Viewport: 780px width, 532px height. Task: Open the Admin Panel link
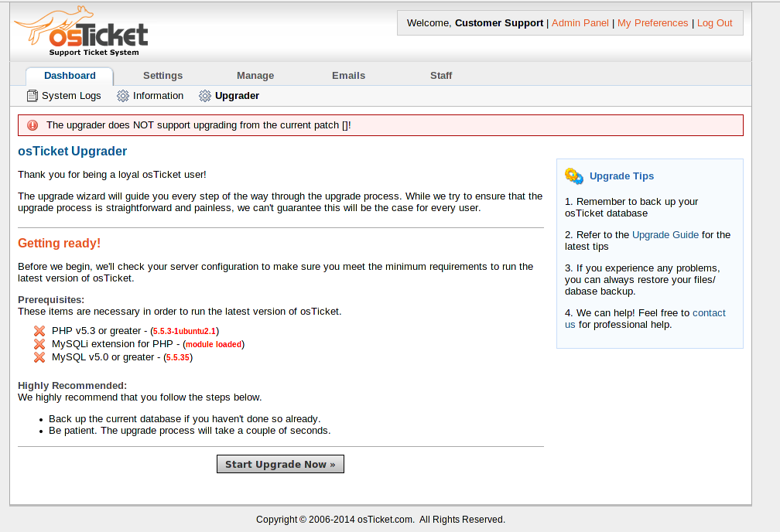tap(580, 23)
